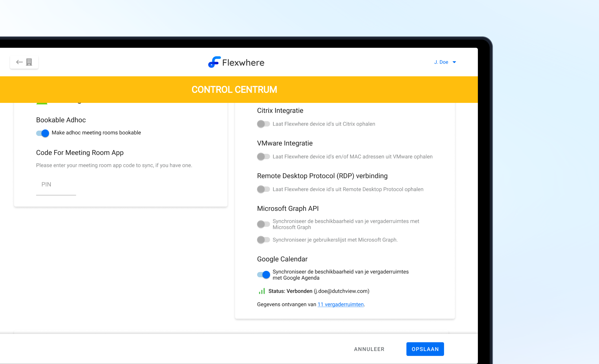Click the CONTROL CENTRUM header bar
The width and height of the screenshot is (599, 364).
[234, 90]
